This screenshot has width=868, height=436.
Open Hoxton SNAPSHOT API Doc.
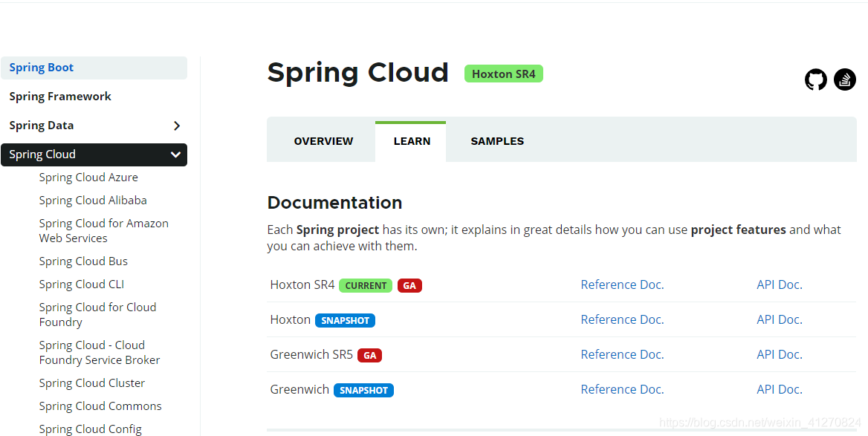point(780,319)
